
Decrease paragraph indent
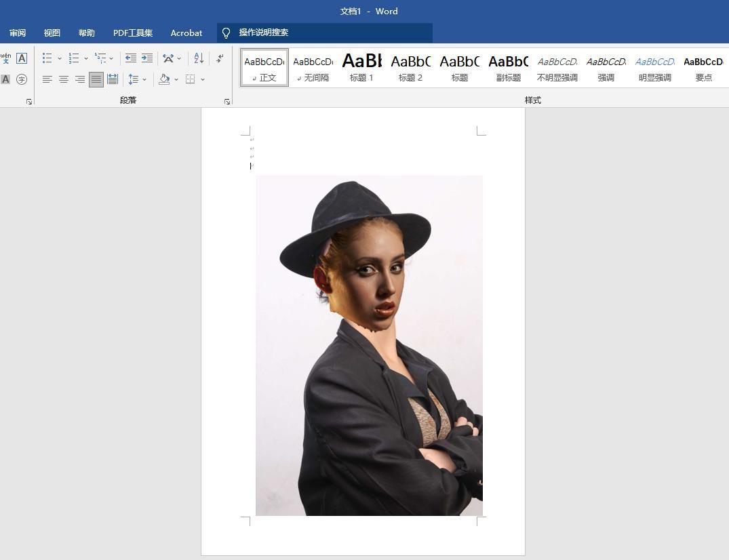[131, 58]
